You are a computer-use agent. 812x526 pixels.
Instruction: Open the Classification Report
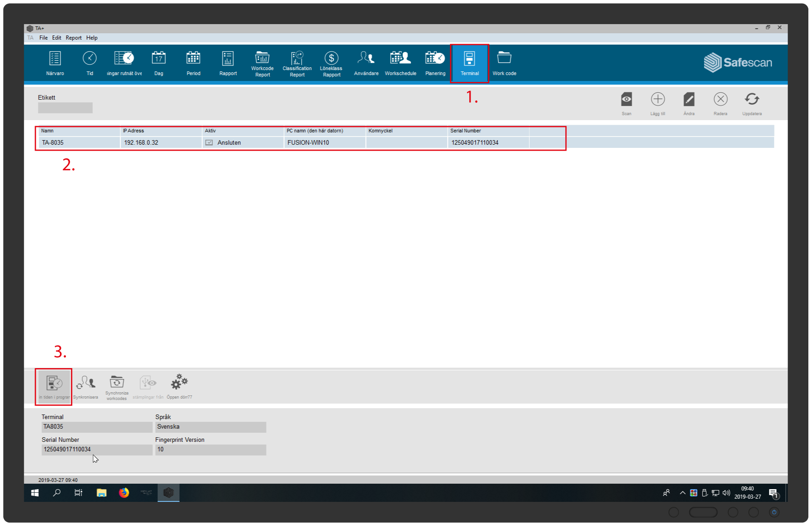coord(297,63)
